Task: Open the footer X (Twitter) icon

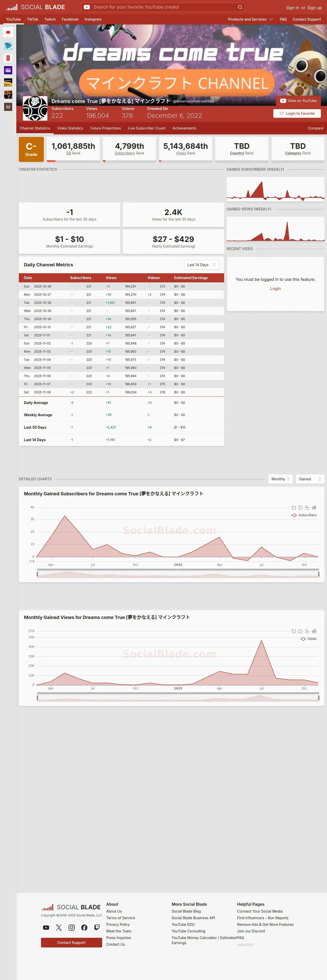Action: pyautogui.click(x=59, y=928)
